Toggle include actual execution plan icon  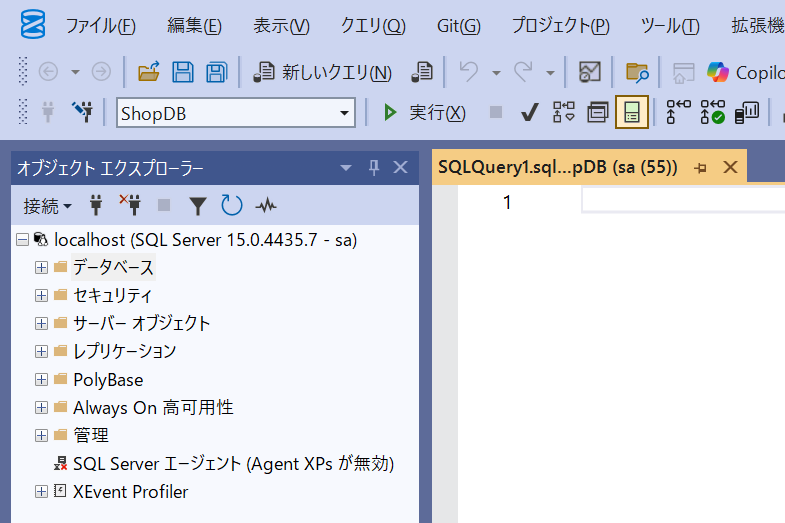[x=678, y=112]
